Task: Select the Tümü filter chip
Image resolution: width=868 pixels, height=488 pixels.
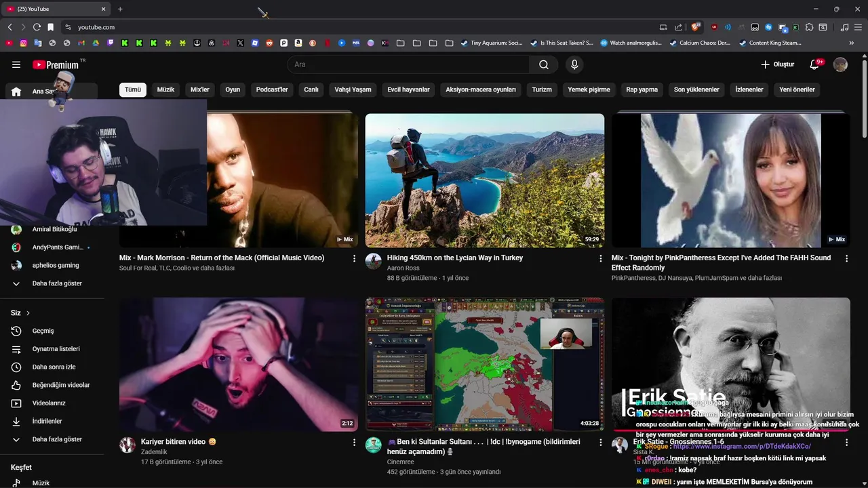Action: 133,89
